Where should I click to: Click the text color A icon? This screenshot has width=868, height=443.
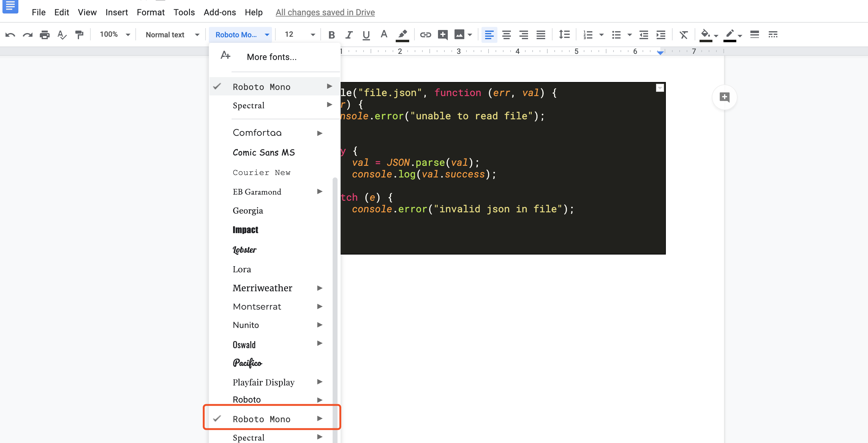tap(384, 34)
